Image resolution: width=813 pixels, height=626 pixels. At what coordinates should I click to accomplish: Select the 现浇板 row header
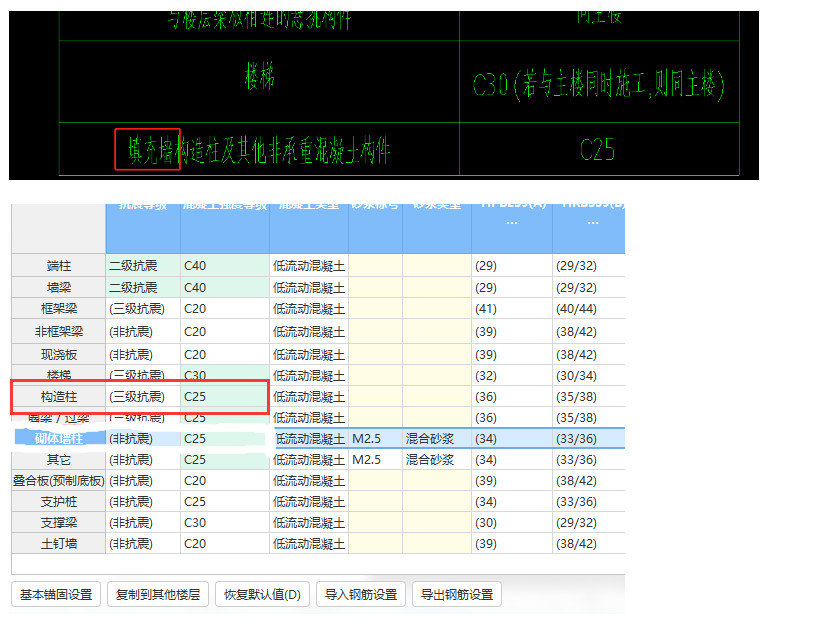pyautogui.click(x=59, y=355)
